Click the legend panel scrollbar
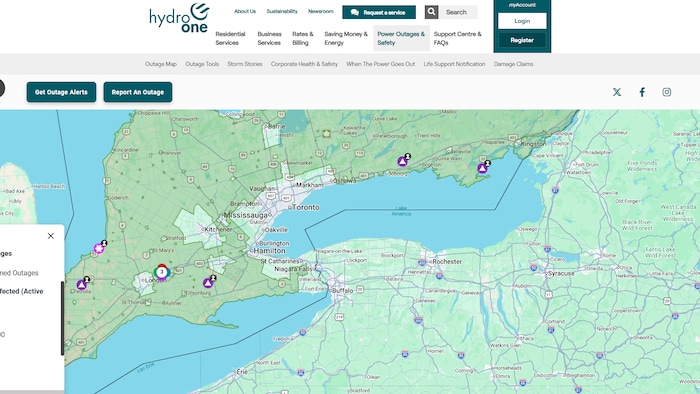700x394 pixels. [62, 318]
